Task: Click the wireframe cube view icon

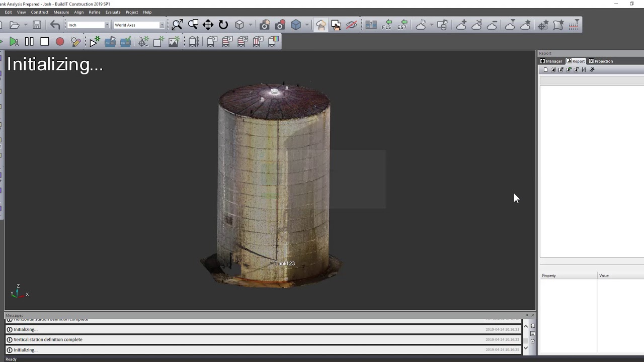Action: [239, 25]
